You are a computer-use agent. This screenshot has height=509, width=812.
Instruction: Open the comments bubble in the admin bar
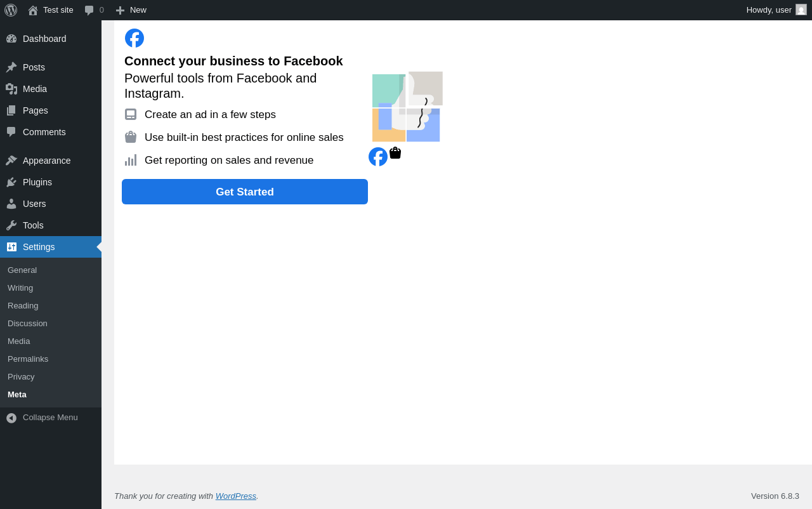89,10
